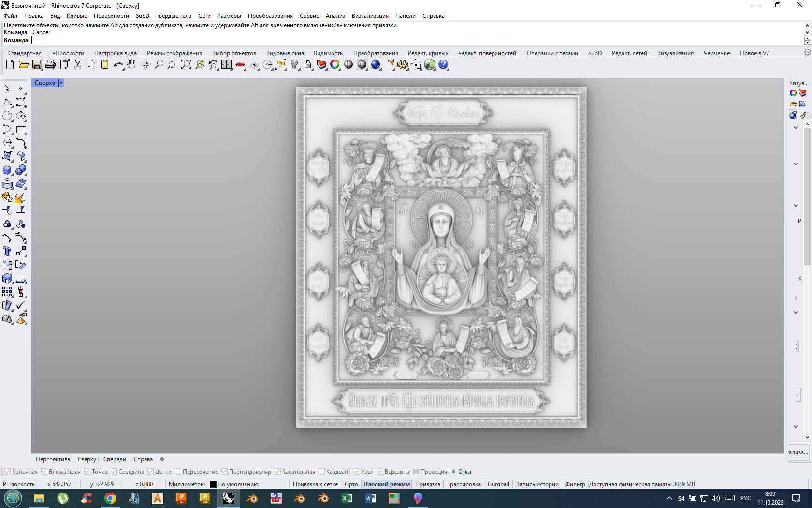Screen dimensions: 812x508
Task: Click the red car toolbar icon
Action: (240, 64)
